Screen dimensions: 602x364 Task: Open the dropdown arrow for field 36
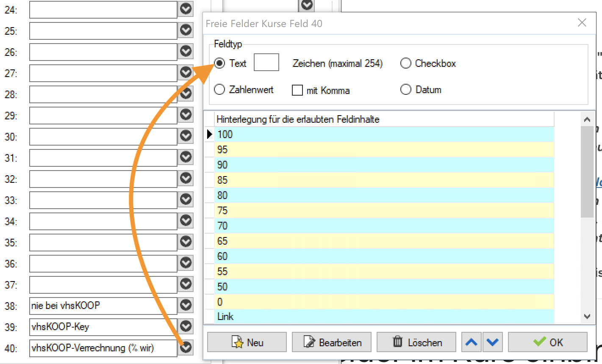point(186,262)
